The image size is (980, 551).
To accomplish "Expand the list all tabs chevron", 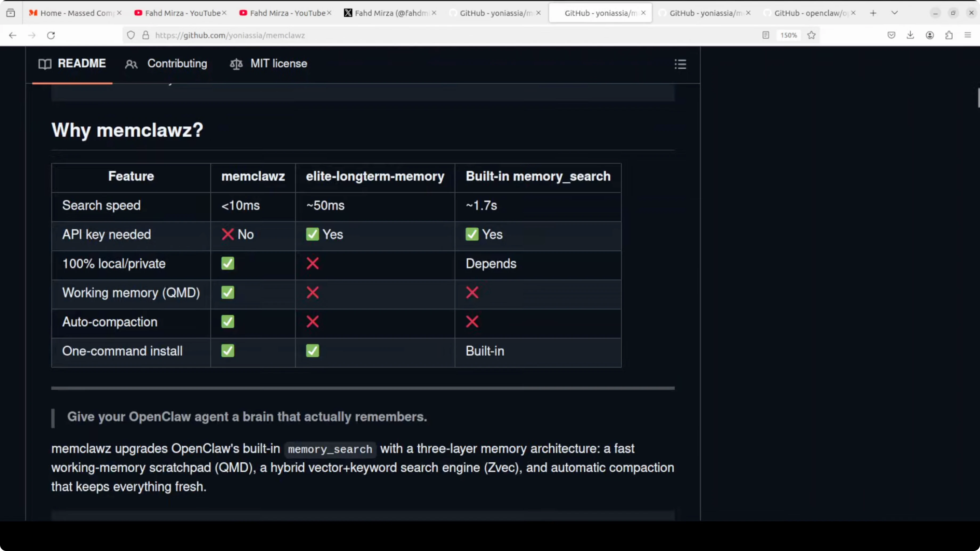I will tap(895, 13).
